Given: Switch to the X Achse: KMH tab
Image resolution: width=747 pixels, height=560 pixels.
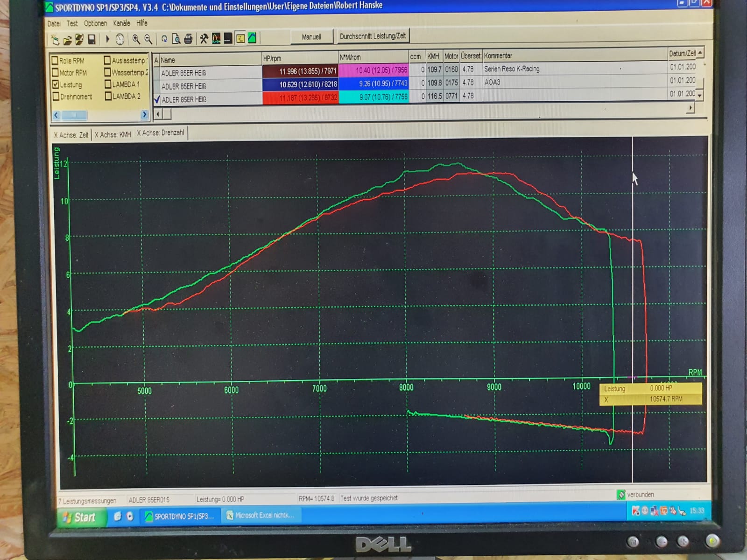Looking at the screenshot, I should [x=113, y=135].
